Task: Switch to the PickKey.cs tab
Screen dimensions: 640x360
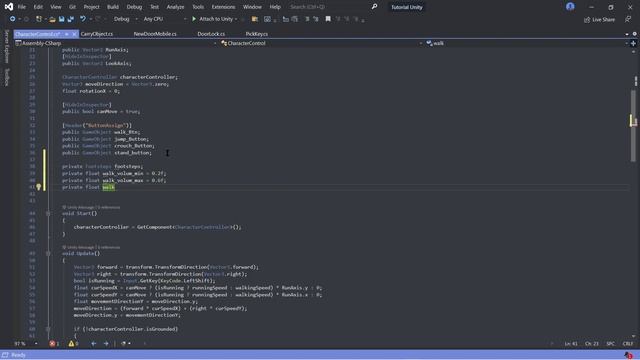Action: click(x=256, y=34)
